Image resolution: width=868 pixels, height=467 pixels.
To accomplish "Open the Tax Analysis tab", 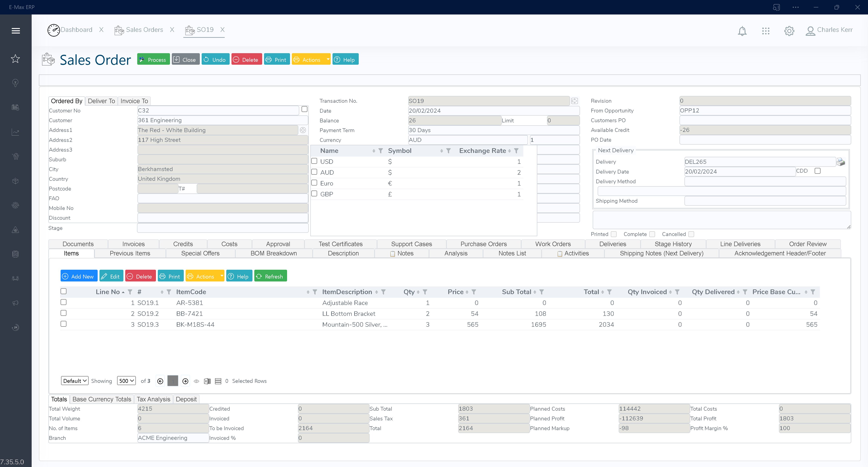I will tap(153, 399).
